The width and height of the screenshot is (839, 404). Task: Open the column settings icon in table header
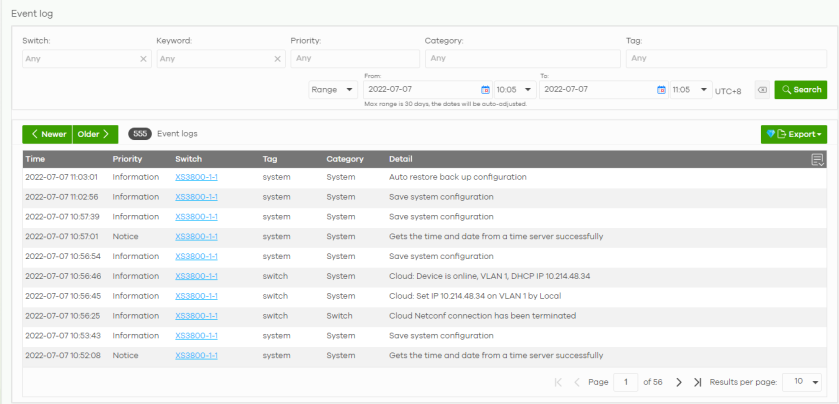tap(817, 159)
